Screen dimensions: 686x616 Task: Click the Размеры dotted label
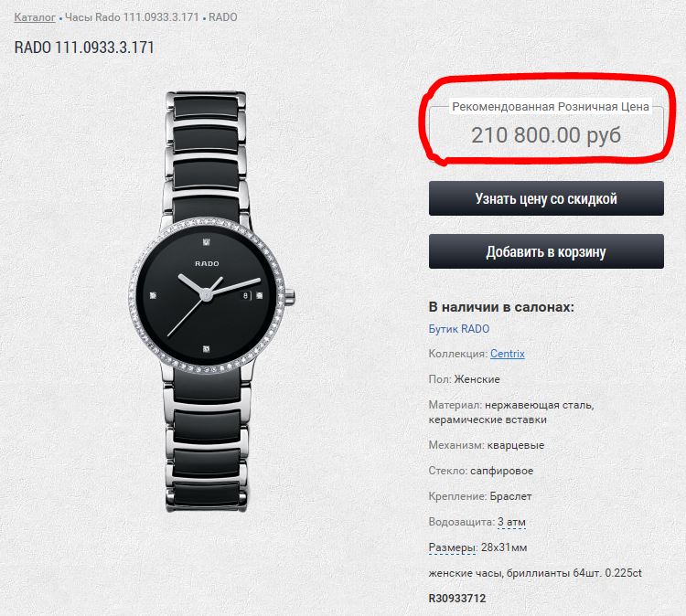pyautogui.click(x=452, y=547)
